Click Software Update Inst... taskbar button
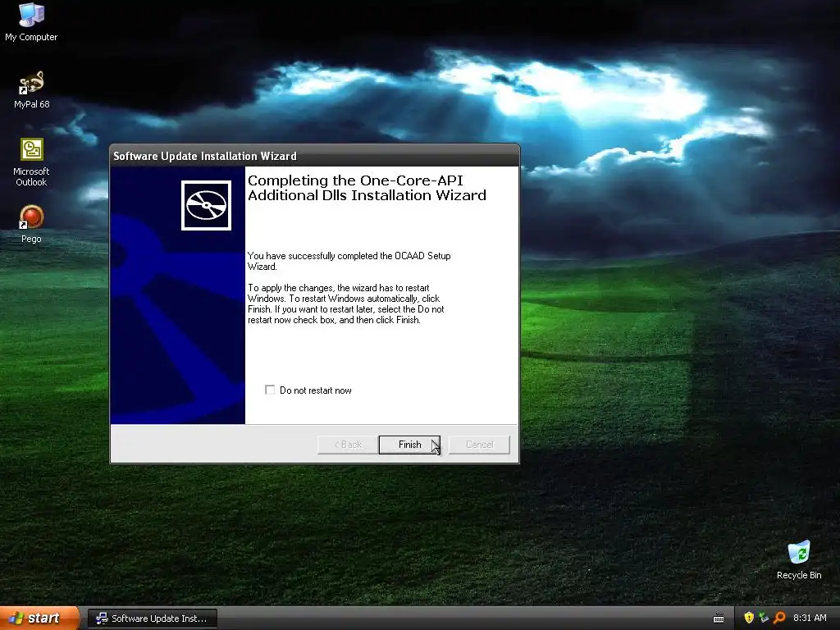 (x=152, y=619)
